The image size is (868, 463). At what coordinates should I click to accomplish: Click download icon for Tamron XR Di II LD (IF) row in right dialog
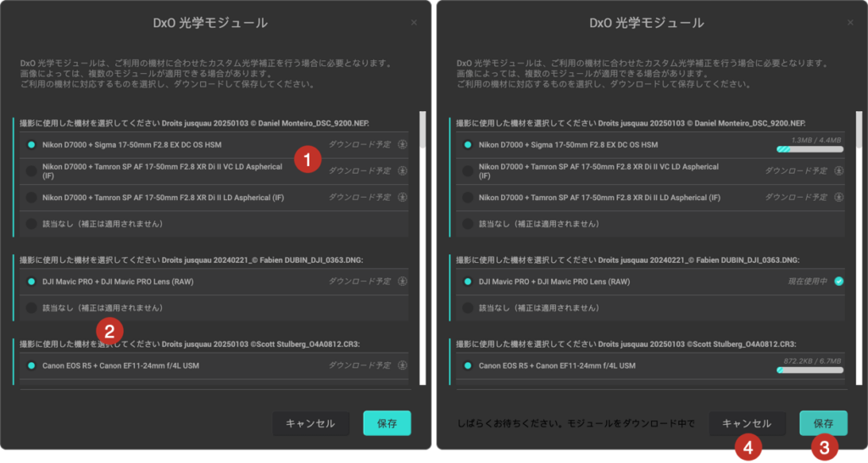pyautogui.click(x=838, y=198)
